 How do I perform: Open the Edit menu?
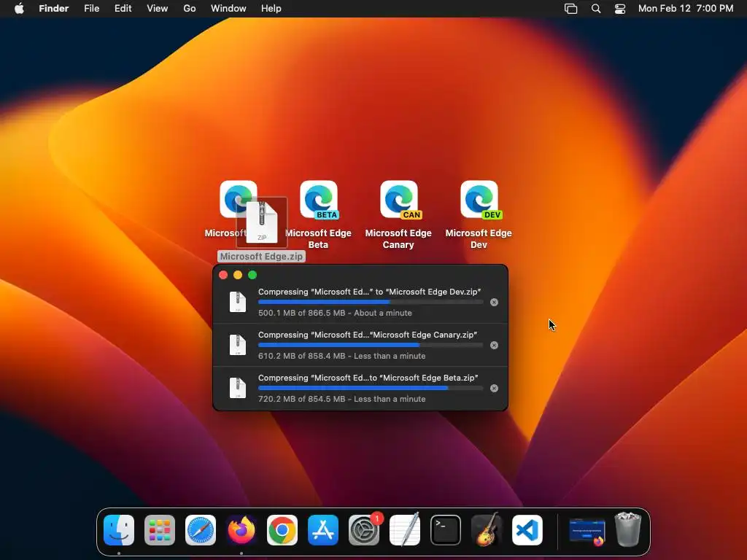point(123,9)
